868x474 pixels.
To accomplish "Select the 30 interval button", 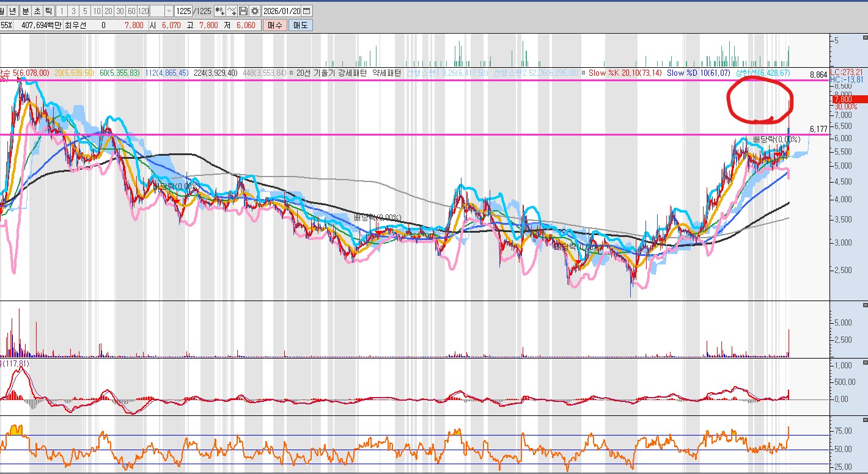I will 120,11.
